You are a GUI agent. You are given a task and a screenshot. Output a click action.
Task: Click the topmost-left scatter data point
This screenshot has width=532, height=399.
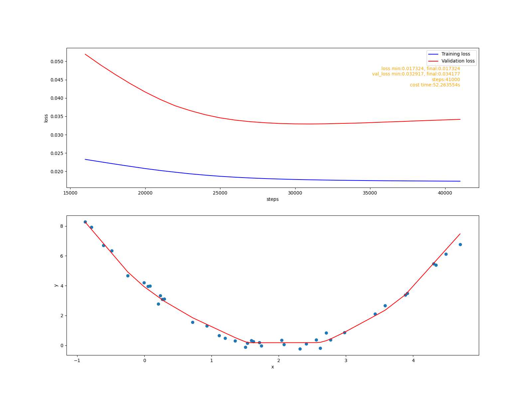tap(85, 222)
